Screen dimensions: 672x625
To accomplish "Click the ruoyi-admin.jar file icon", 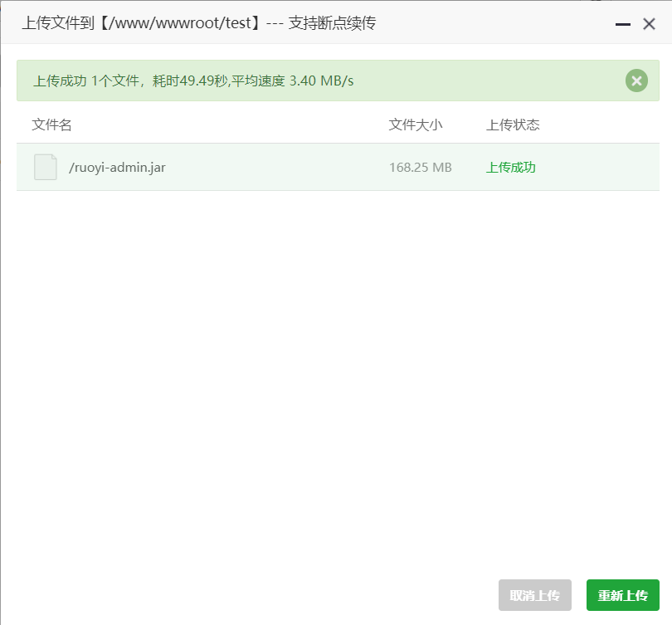I will (x=46, y=167).
